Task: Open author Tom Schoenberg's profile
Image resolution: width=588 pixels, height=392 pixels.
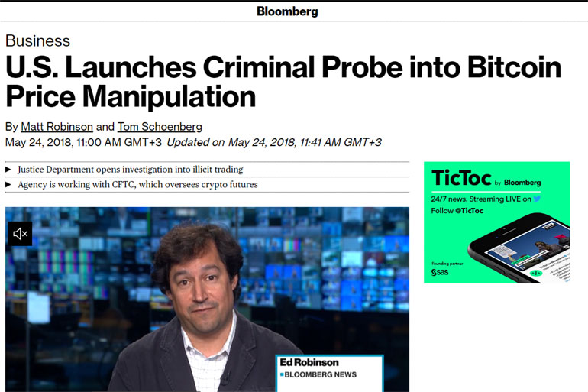Action: click(160, 127)
